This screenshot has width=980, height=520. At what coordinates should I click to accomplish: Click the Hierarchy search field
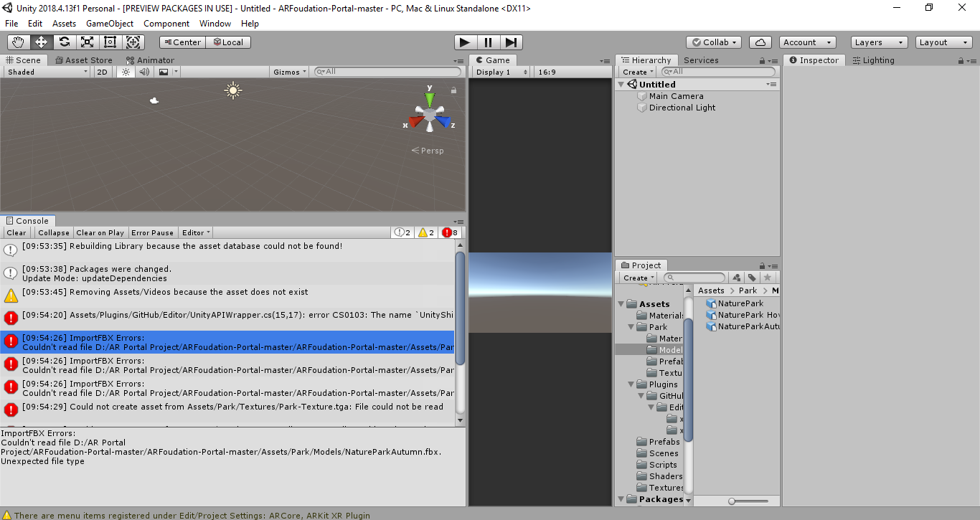718,72
